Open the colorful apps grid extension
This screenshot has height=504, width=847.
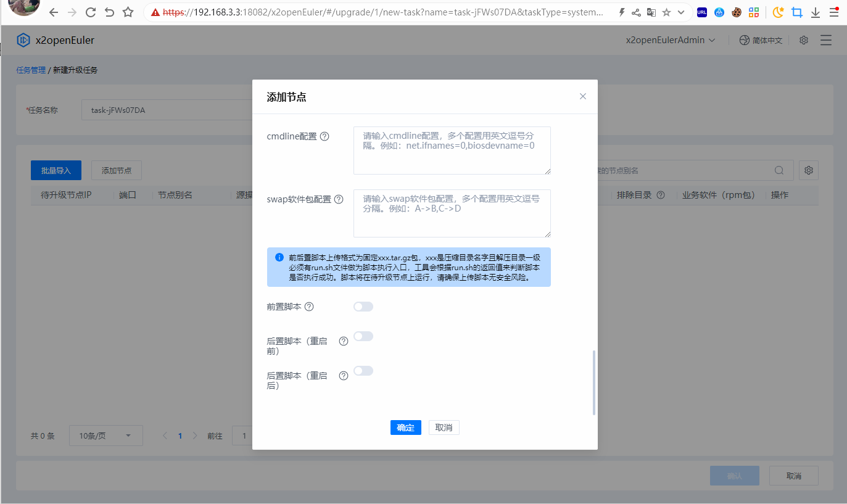(754, 12)
